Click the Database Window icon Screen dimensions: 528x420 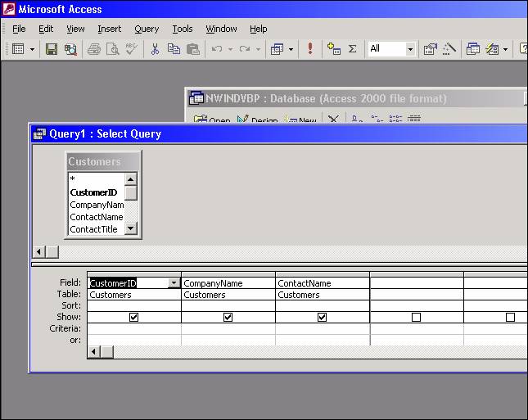[473, 49]
